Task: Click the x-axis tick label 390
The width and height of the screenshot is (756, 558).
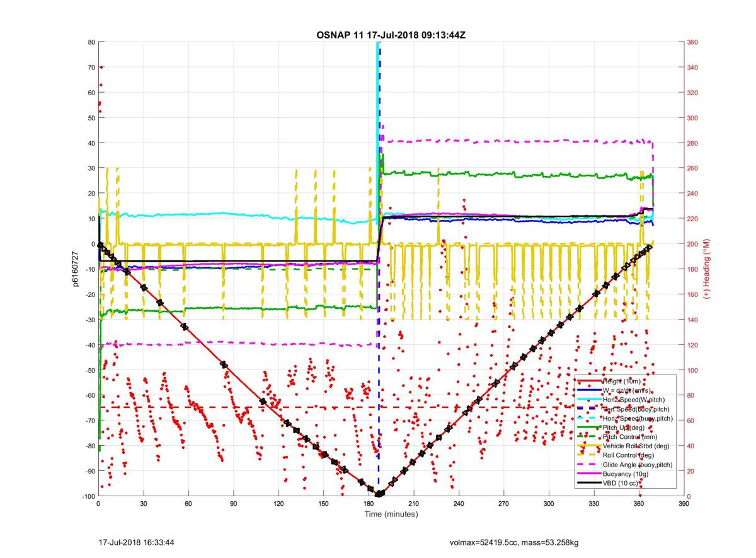Action: (x=684, y=504)
